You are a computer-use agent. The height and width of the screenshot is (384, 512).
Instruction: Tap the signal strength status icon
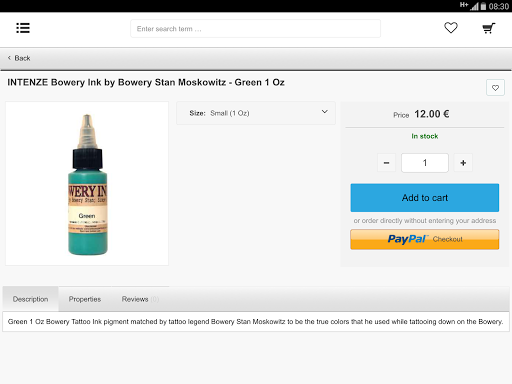tap(474, 6)
